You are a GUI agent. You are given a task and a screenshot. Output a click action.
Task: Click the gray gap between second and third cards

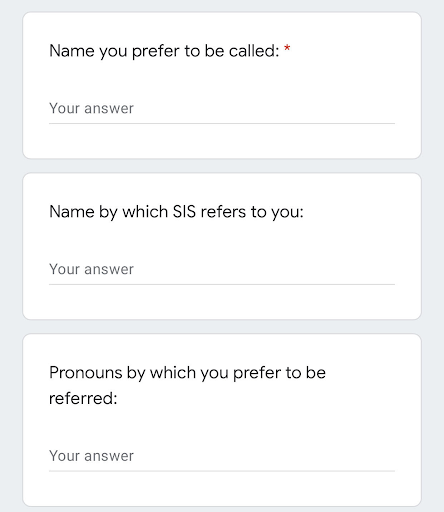(222, 327)
